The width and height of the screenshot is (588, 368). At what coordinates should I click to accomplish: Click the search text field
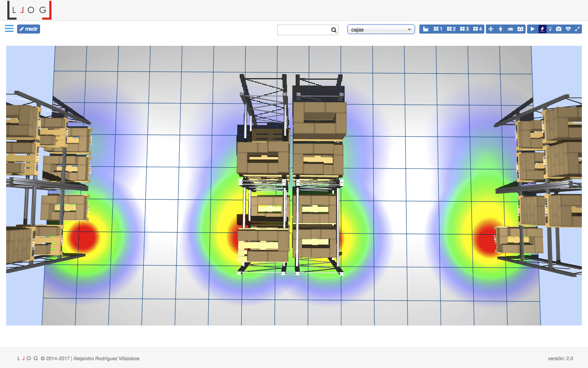[303, 30]
